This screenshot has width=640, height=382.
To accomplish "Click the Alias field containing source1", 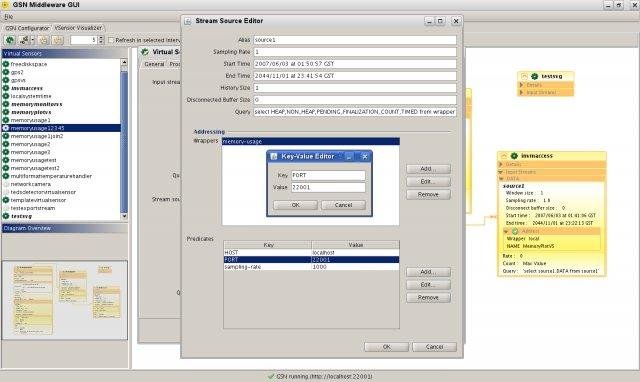I will tap(355, 40).
